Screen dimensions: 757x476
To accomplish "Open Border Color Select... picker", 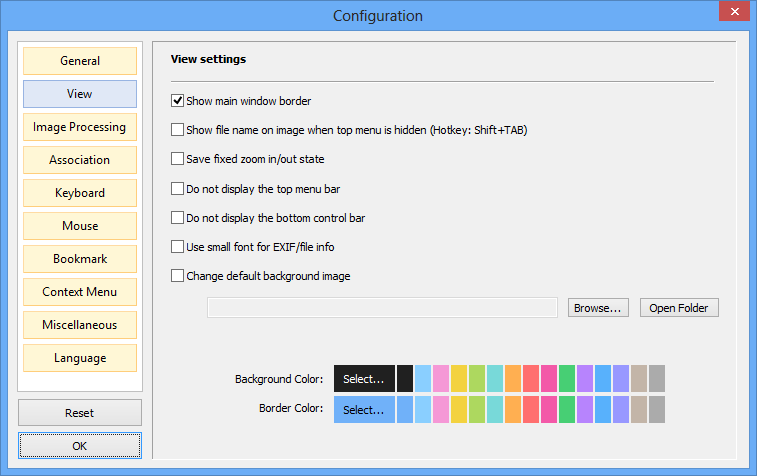I will point(364,409).
